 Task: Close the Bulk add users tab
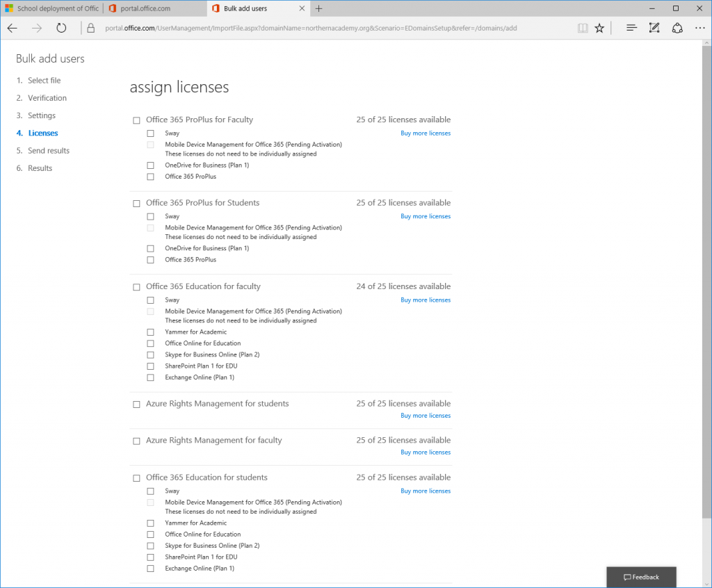302,8
